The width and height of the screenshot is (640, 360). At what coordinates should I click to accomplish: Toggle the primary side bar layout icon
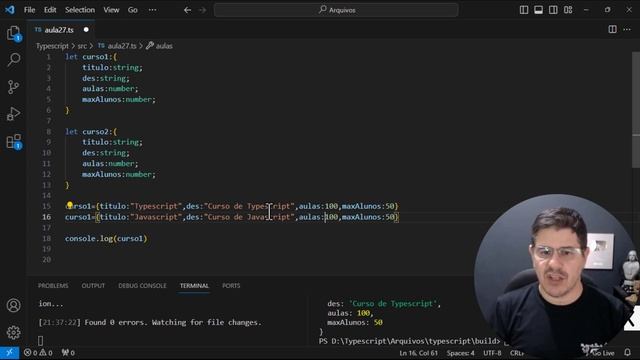(x=524, y=10)
